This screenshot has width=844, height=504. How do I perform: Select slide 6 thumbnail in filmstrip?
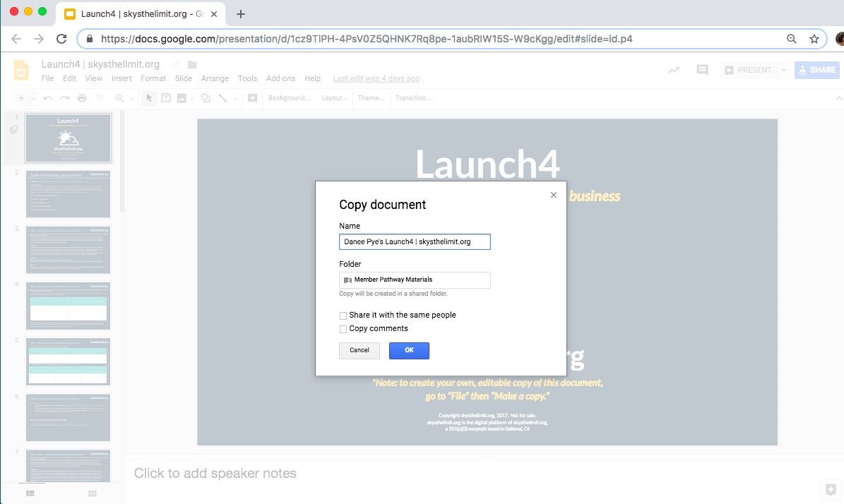pos(68,417)
